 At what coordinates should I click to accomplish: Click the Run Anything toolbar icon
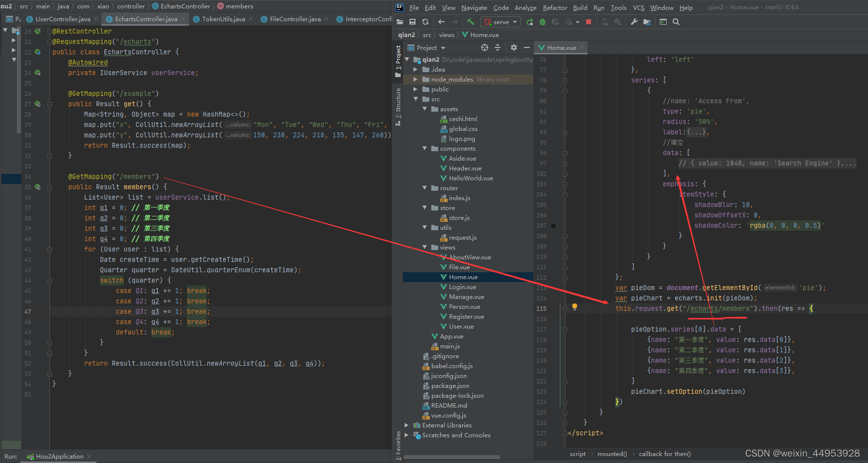click(x=663, y=22)
